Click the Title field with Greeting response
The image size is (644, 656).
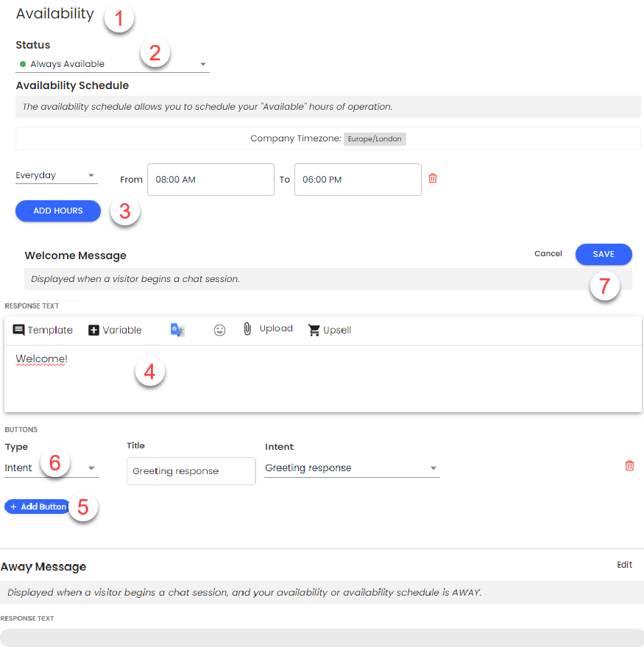(191, 471)
